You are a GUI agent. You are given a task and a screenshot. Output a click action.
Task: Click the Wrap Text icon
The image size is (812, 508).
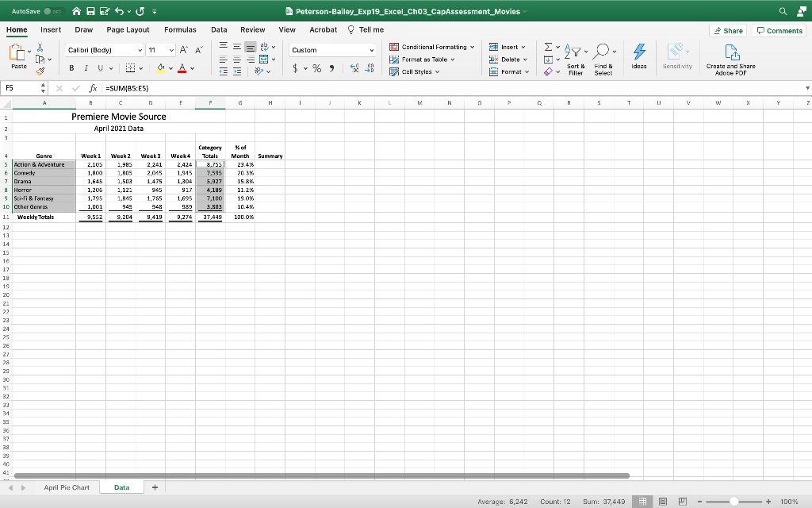[264, 47]
